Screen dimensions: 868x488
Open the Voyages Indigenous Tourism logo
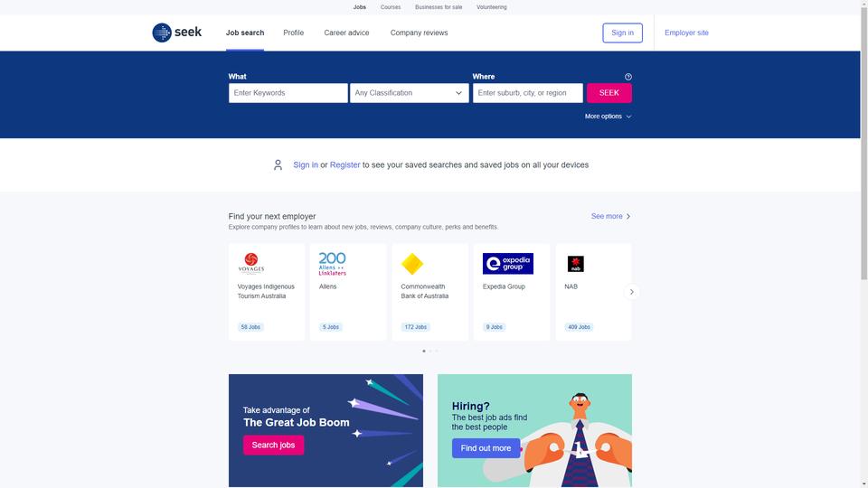[251, 263]
